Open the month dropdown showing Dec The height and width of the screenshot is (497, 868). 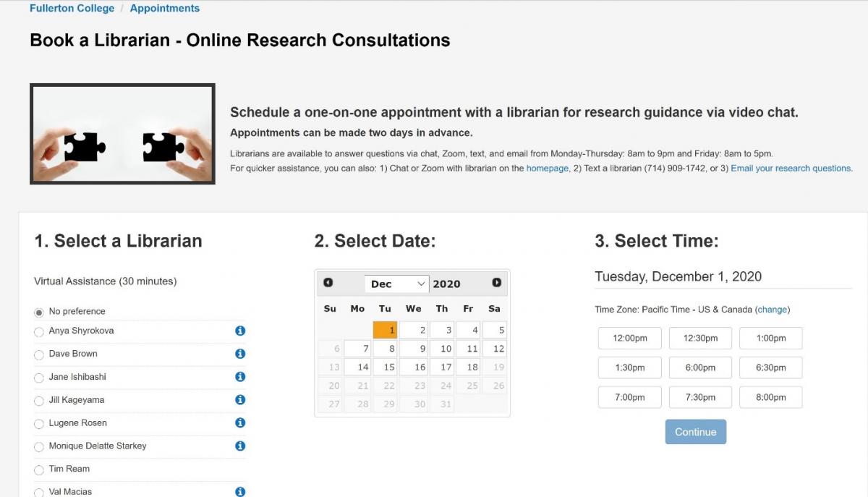(396, 284)
